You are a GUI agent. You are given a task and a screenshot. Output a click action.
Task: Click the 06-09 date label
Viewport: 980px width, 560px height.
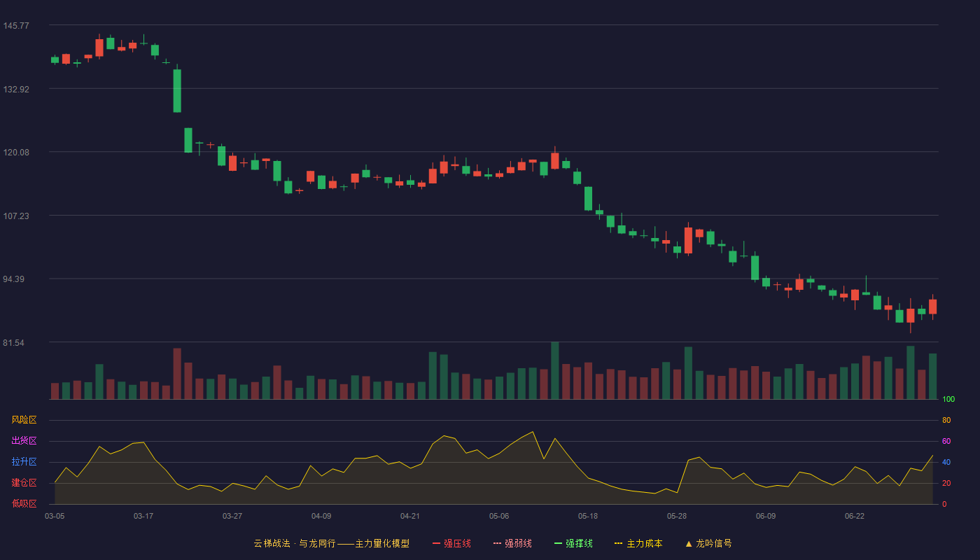[x=766, y=516]
